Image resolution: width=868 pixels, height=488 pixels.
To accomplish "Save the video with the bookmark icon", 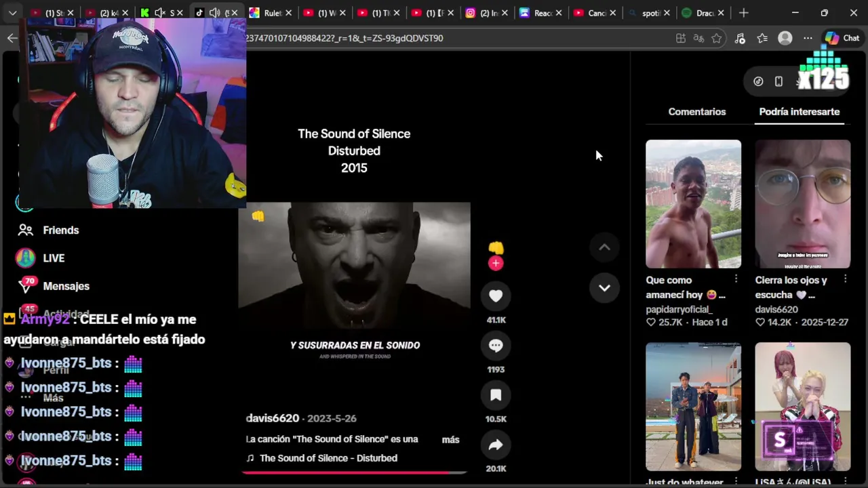I will (x=496, y=395).
